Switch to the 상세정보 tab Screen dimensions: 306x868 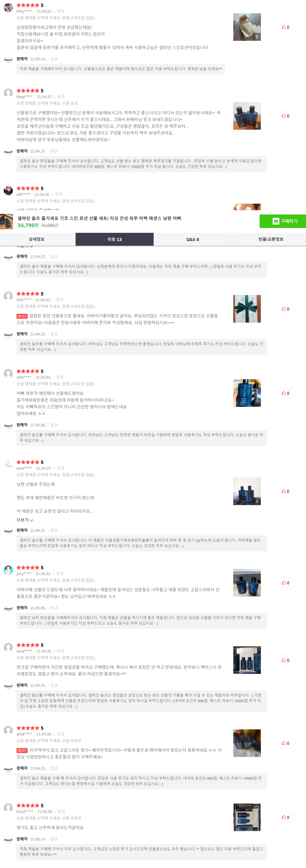click(36, 239)
